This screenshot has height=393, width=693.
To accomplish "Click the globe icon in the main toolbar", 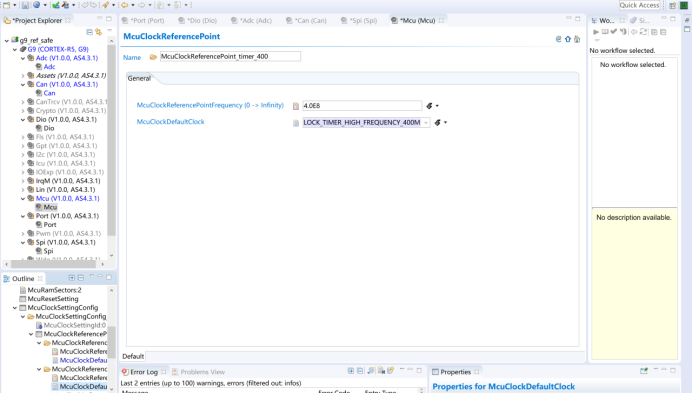I will coord(37,5).
